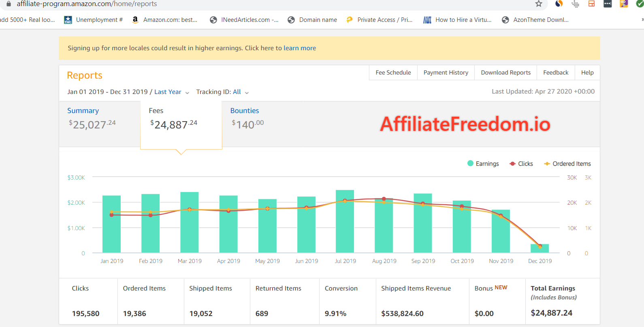
Task: Click the Dec 2019 earnings bar
Action: pyautogui.click(x=540, y=248)
